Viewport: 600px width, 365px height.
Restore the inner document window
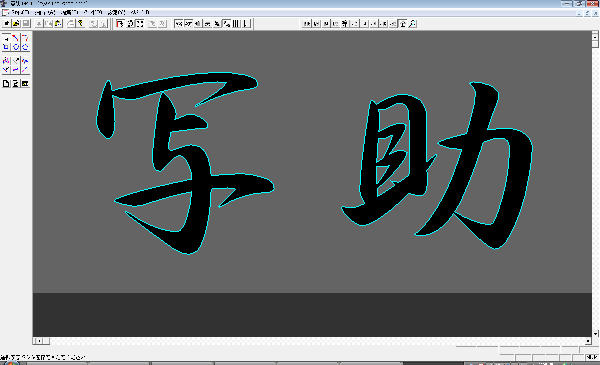point(587,14)
